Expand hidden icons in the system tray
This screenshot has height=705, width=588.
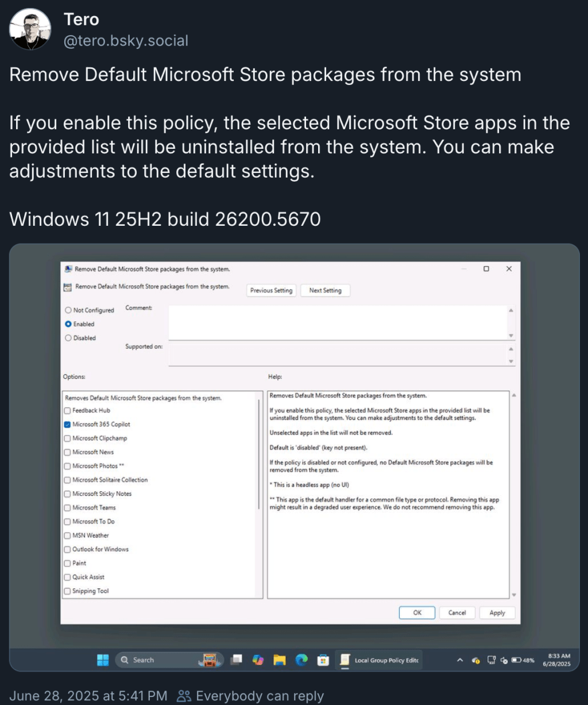tap(459, 660)
